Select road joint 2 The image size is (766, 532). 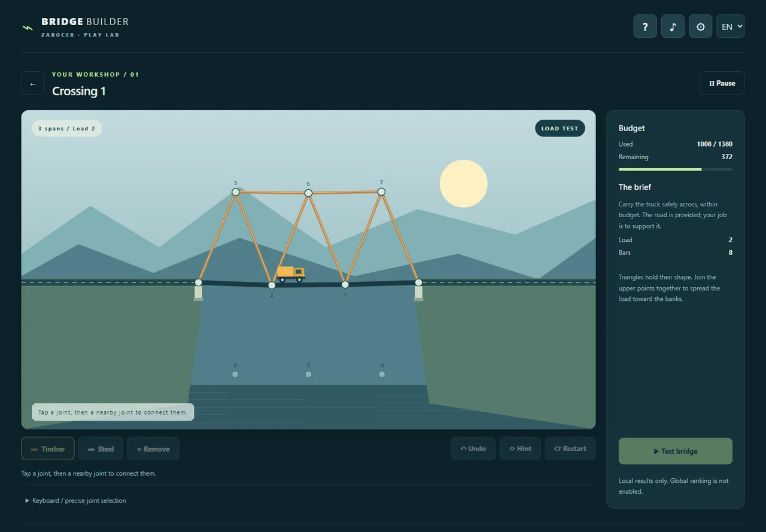pos(272,285)
